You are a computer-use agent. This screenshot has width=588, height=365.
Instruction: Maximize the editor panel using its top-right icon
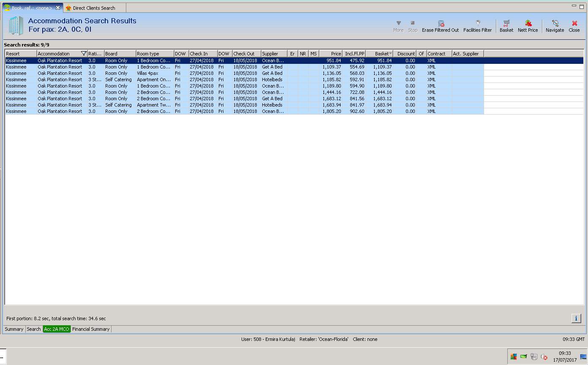click(x=582, y=6)
